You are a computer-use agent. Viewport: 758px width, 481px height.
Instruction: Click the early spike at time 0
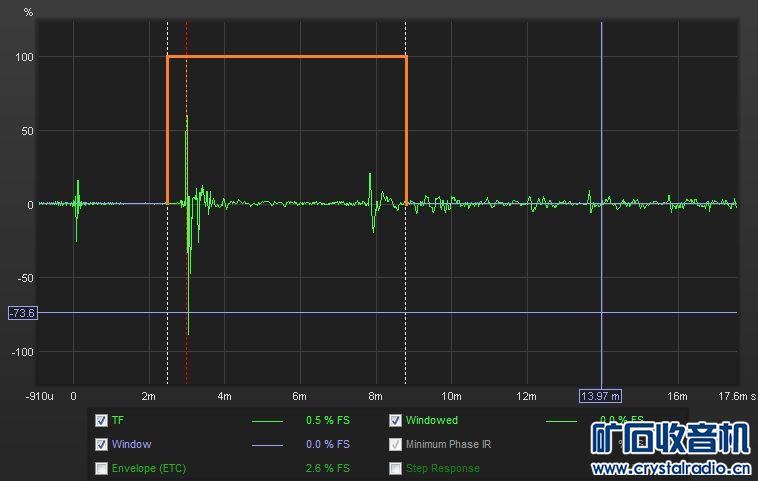[77, 211]
